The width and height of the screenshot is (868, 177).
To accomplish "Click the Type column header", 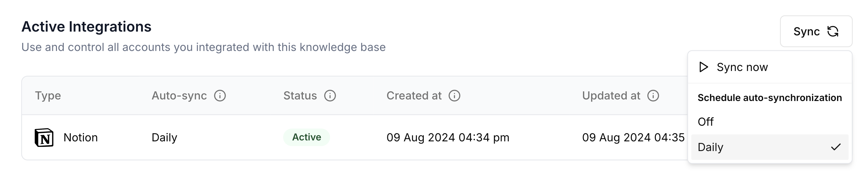I will (48, 96).
